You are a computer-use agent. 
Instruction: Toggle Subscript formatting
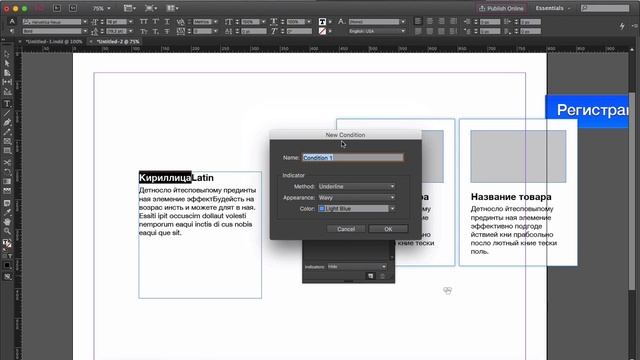156,31
